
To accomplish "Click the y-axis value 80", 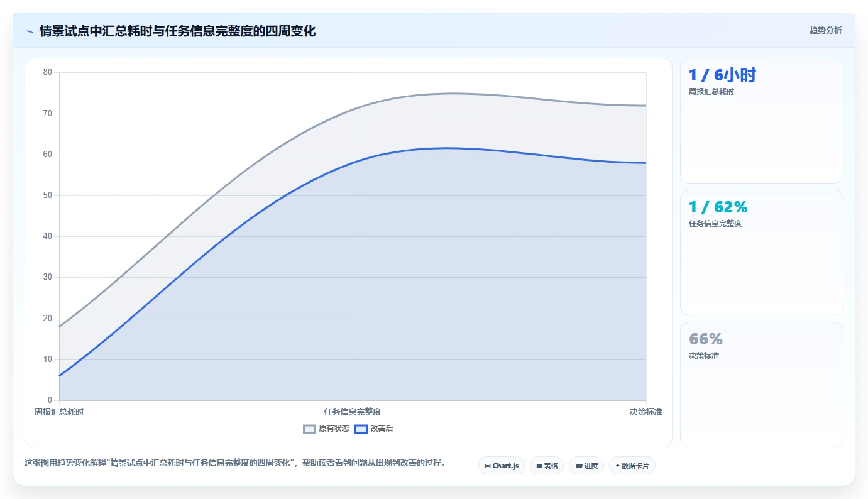I will (48, 72).
